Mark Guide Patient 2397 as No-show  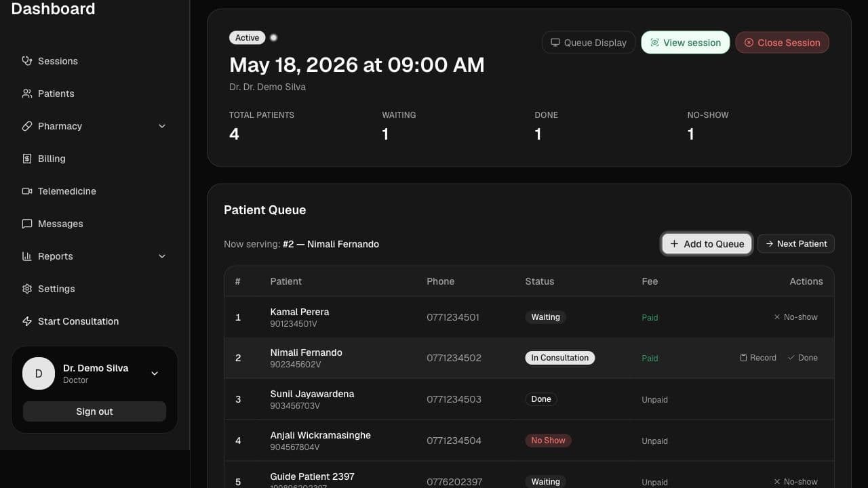796,482
